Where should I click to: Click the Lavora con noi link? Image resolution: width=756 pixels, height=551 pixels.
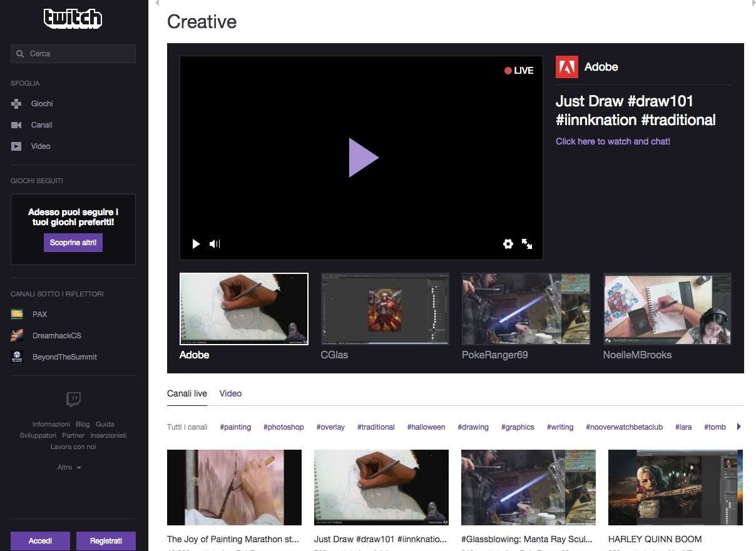coord(73,447)
